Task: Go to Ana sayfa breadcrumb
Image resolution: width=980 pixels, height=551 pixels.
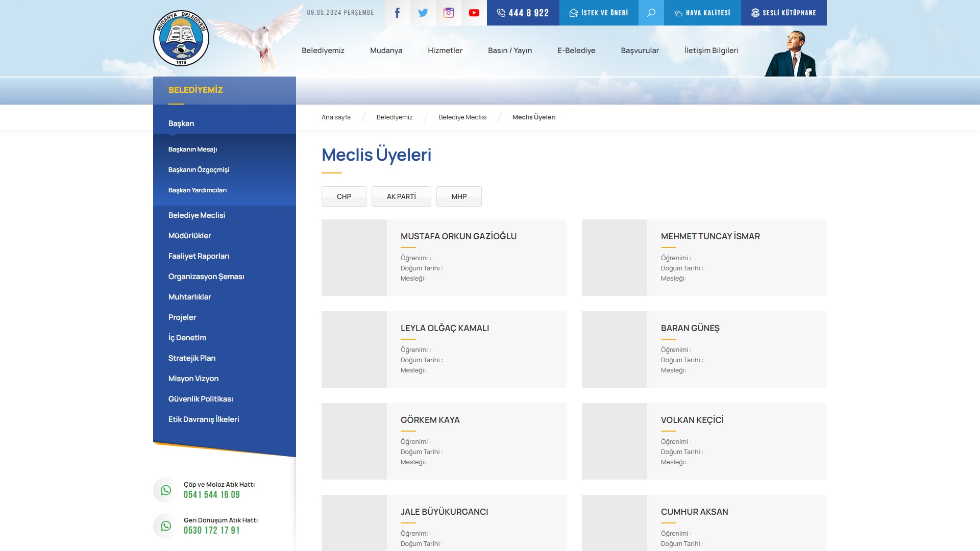Action: (336, 117)
